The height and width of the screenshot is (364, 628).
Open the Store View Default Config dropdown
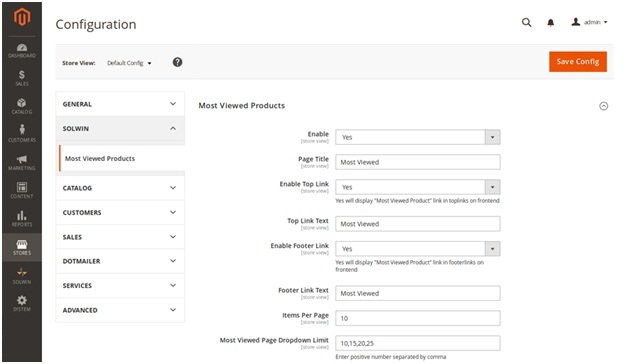click(129, 63)
